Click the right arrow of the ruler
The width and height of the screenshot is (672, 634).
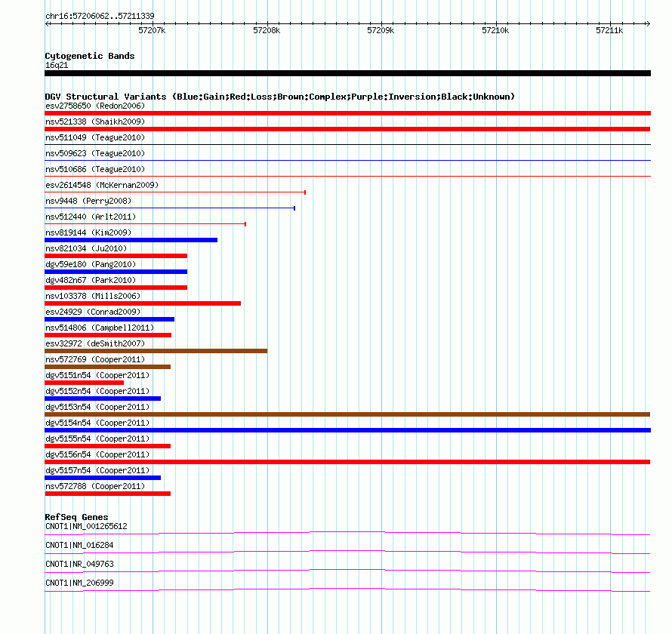coord(648,24)
